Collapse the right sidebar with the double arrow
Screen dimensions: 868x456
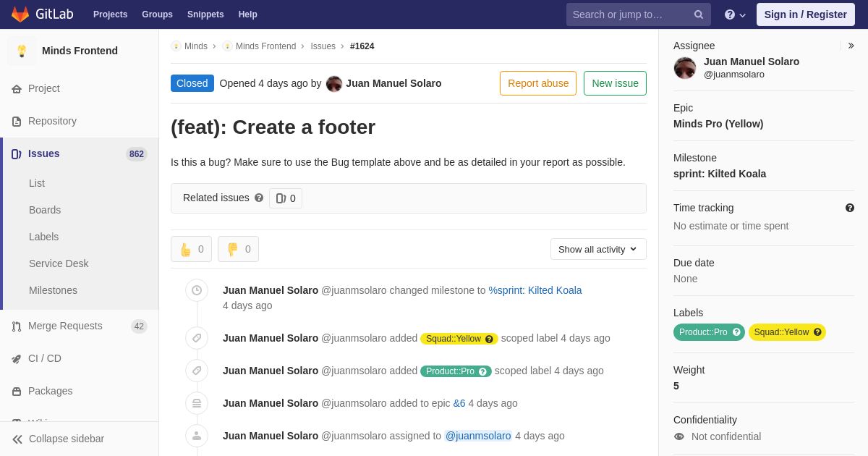tap(851, 46)
